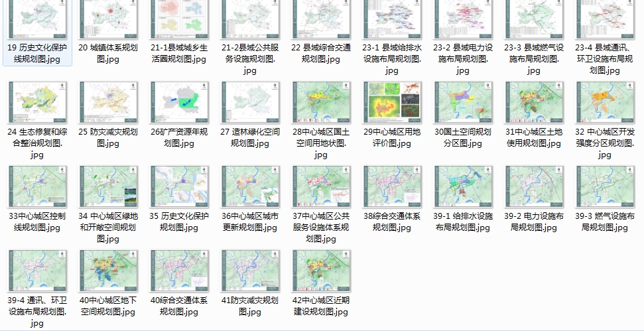Click the 30国土空间规划分区图.jpg thumbnail
The width and height of the screenshot is (644, 331).
tap(462, 103)
